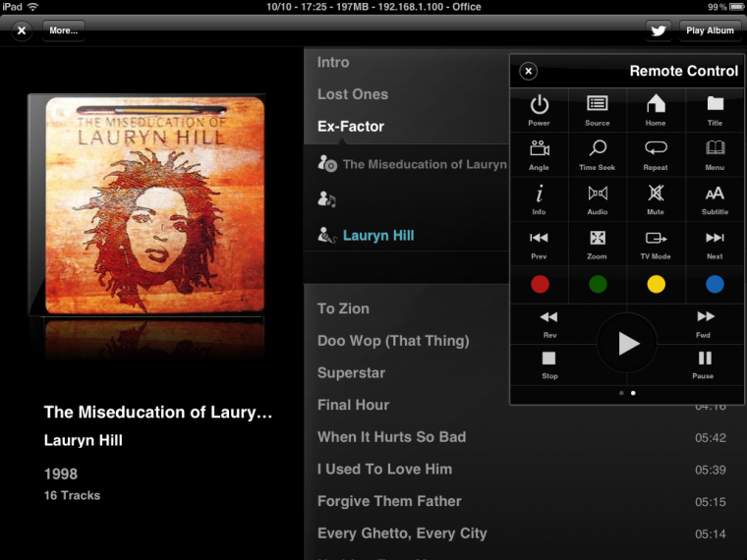747x560 pixels.
Task: Switch Audio track button
Action: pyautogui.click(x=597, y=199)
